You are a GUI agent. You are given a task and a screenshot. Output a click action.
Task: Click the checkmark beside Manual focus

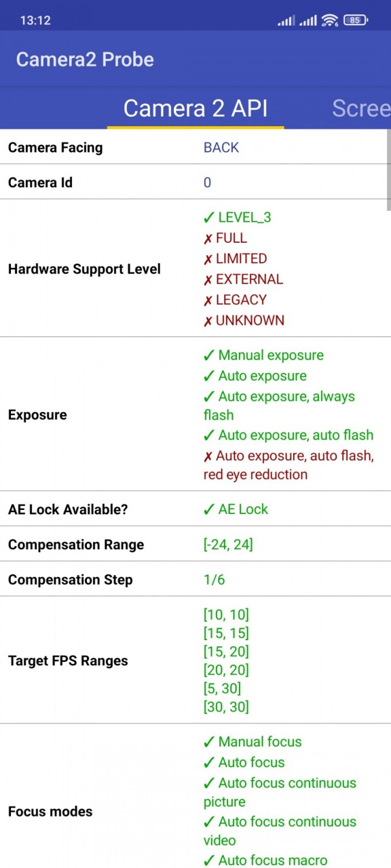click(x=209, y=742)
